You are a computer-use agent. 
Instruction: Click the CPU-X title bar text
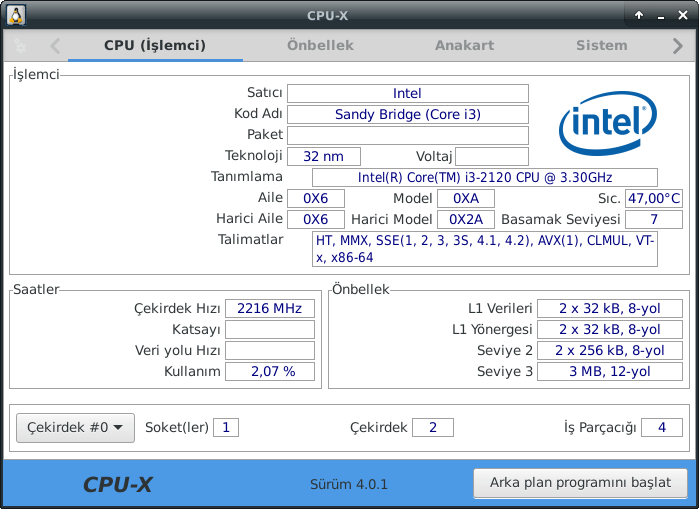[327, 16]
